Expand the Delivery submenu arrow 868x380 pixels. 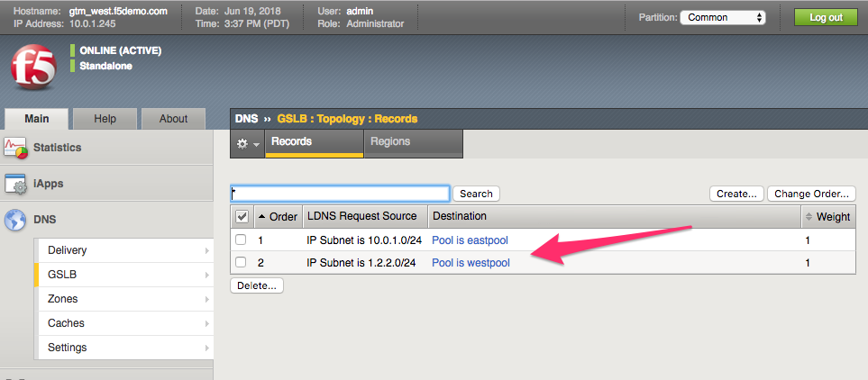point(207,250)
